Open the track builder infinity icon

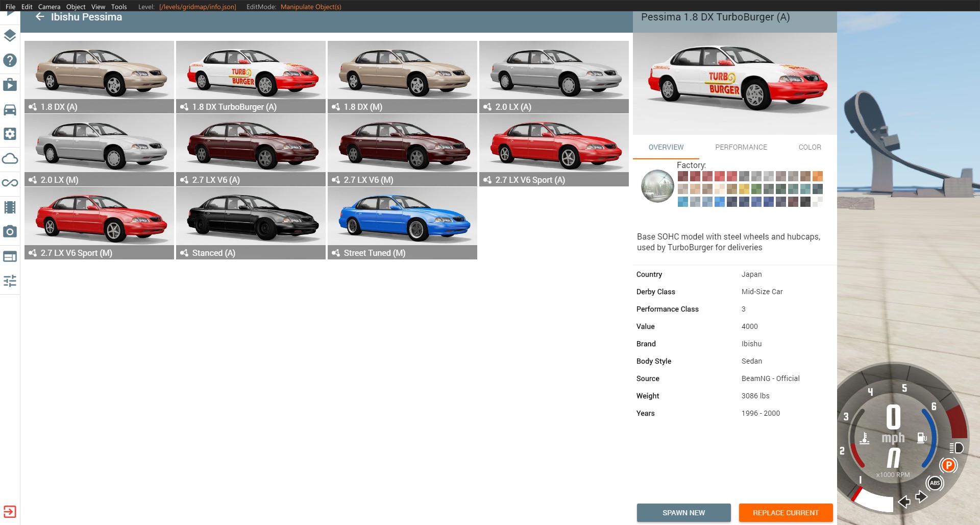10,183
